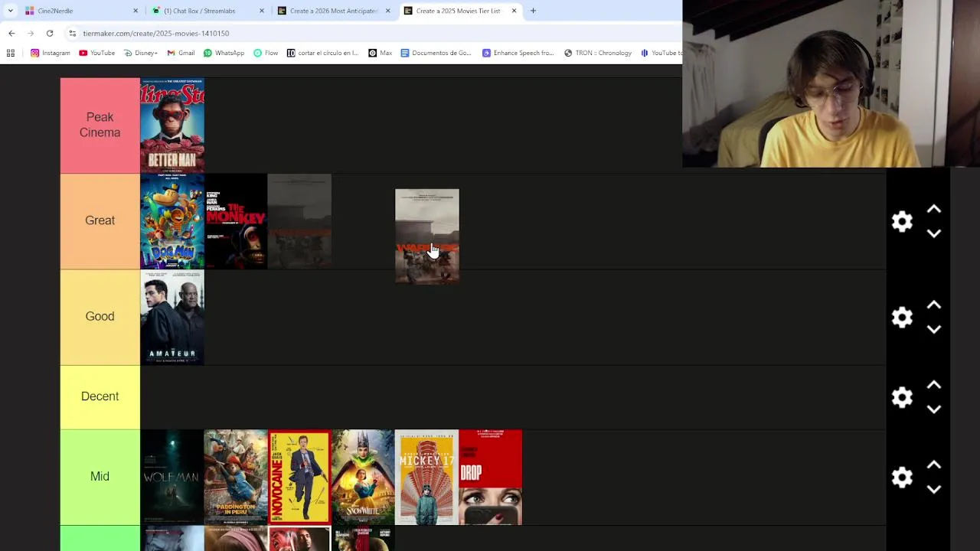The height and width of the screenshot is (551, 980).
Task: Reload the tiermaker page
Action: pyautogui.click(x=50, y=33)
